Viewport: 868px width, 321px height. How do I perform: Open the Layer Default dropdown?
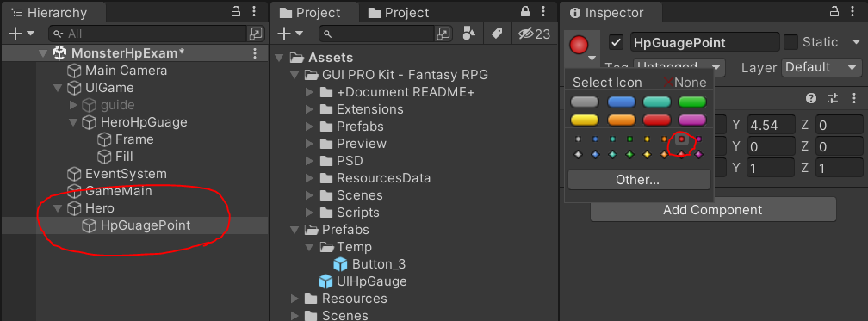pyautogui.click(x=821, y=67)
